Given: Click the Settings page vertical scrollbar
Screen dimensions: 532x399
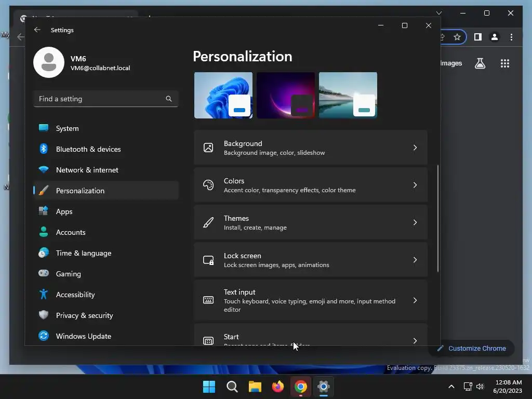Looking at the screenshot, I should point(437,219).
